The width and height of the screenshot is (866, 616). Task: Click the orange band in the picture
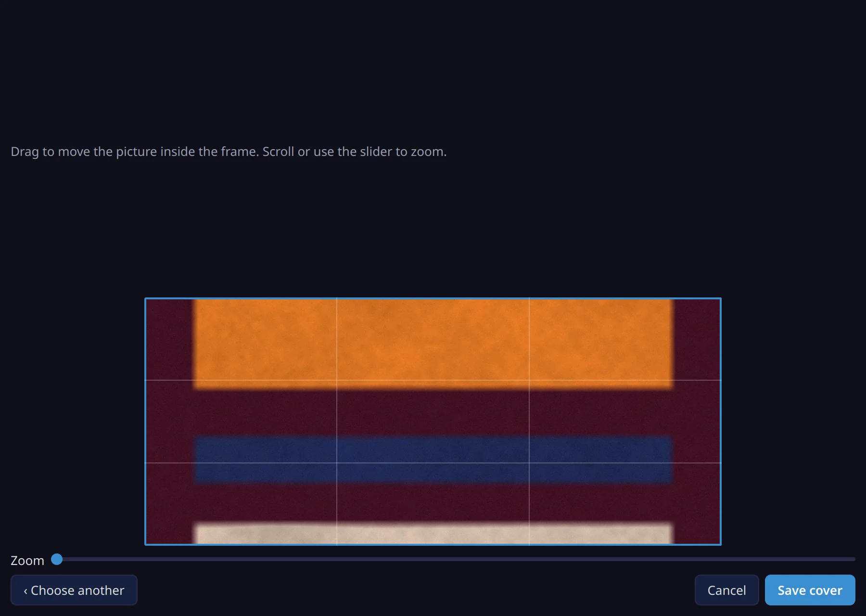point(433,343)
